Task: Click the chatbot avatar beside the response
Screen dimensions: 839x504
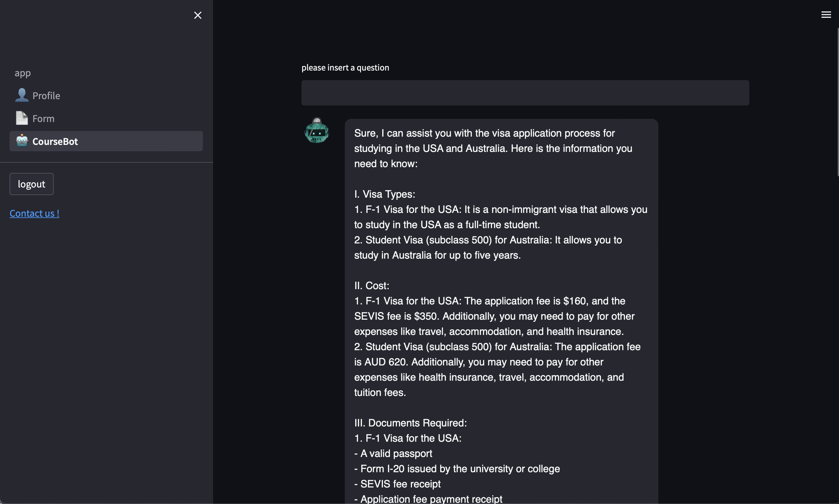Action: [316, 131]
